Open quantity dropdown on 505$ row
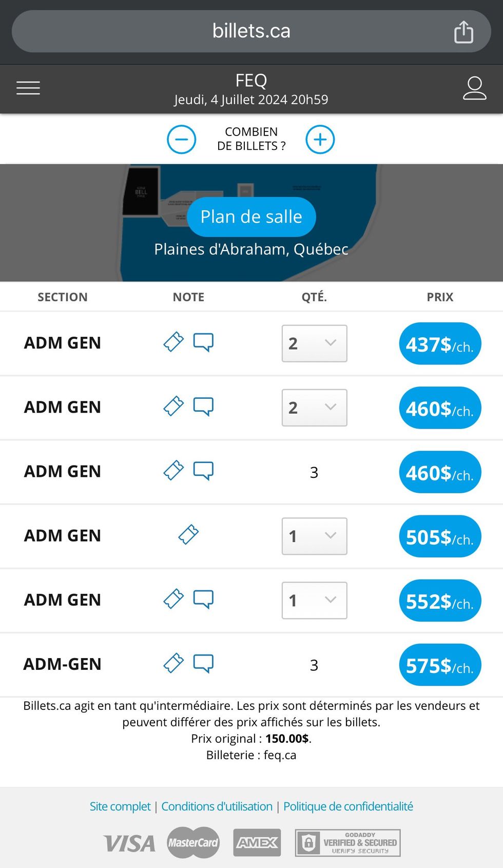Viewport: 503px width, 868px height. 314,536
